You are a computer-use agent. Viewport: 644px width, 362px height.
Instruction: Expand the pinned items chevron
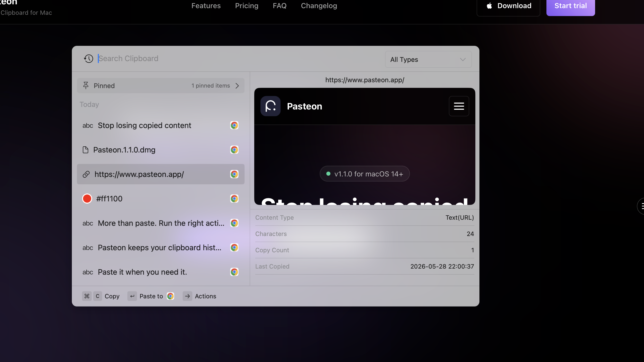click(237, 86)
